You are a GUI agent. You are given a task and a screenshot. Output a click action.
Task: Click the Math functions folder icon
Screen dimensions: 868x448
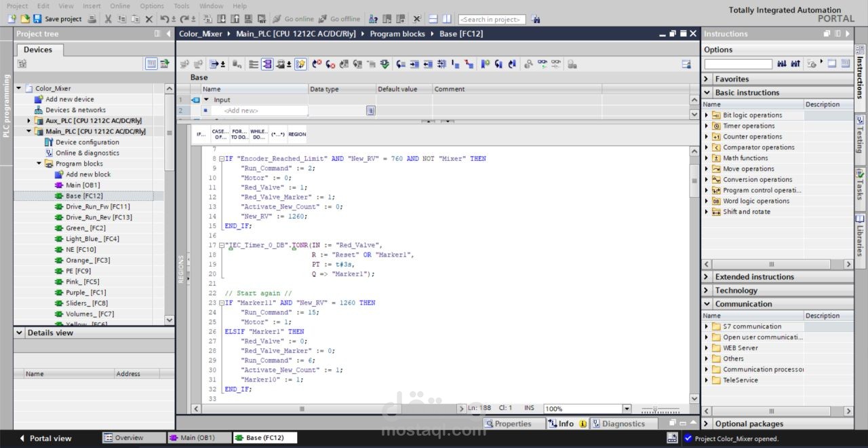point(716,158)
